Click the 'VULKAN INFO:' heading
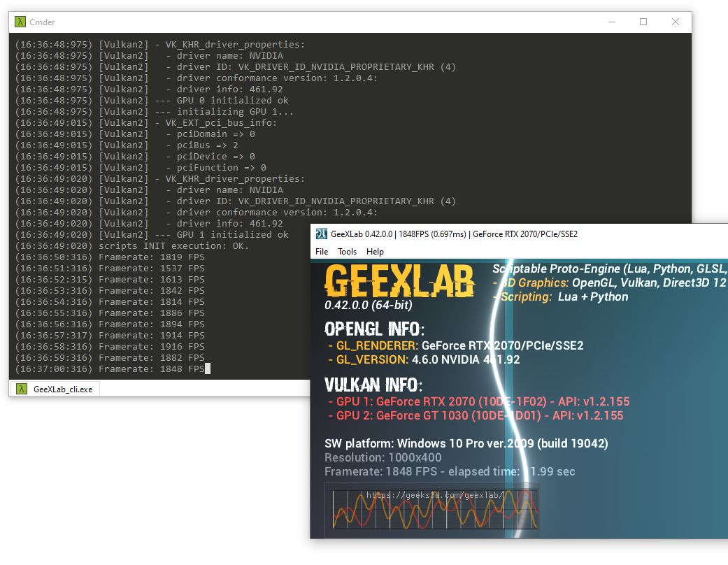728x565 pixels. click(373, 385)
